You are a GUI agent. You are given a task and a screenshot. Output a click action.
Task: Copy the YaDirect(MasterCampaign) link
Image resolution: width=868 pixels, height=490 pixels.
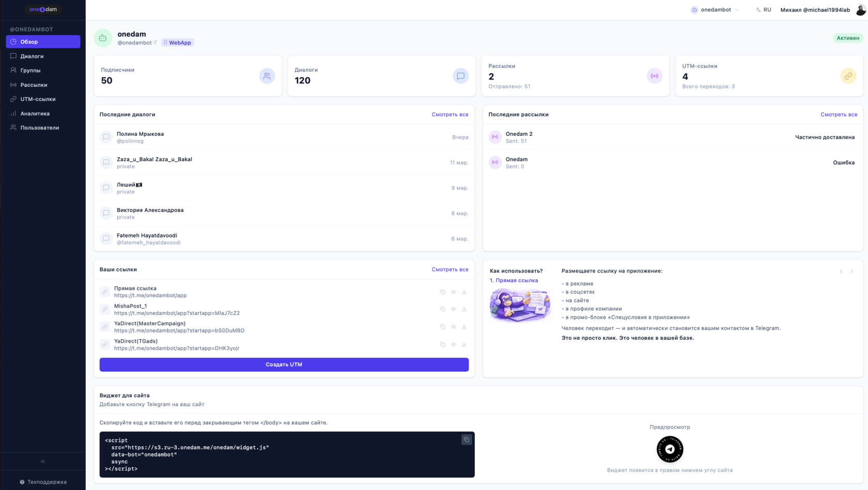click(443, 327)
